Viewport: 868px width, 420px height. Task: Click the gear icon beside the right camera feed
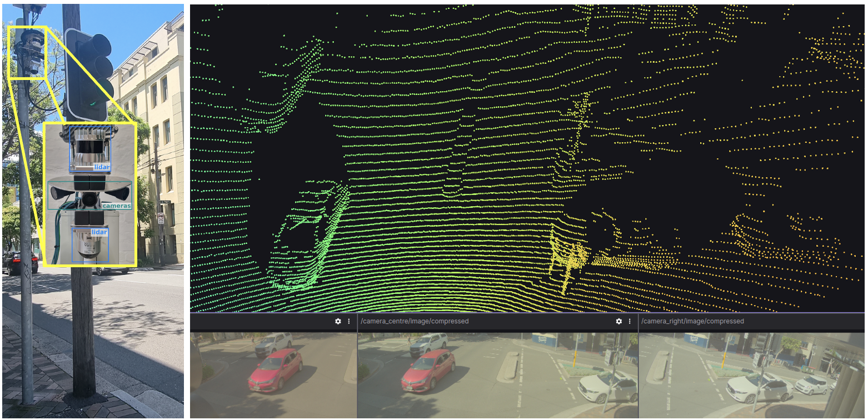click(x=620, y=322)
